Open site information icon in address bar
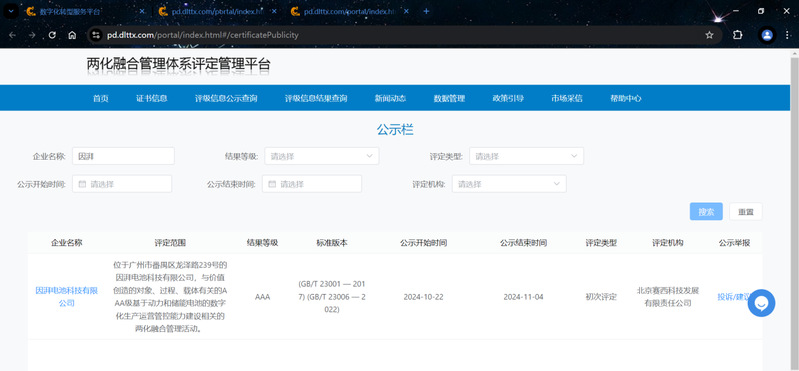Screen dimensions: 799x371 point(95,35)
